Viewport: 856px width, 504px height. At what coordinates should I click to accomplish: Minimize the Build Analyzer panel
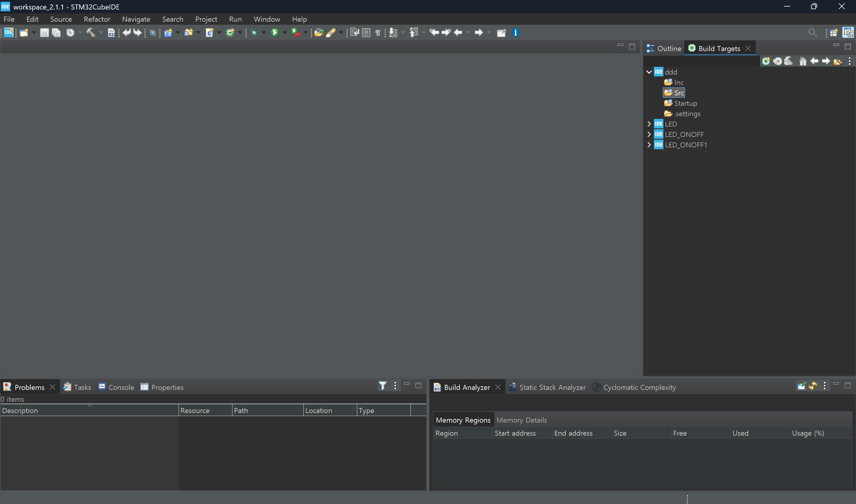tap(836, 384)
